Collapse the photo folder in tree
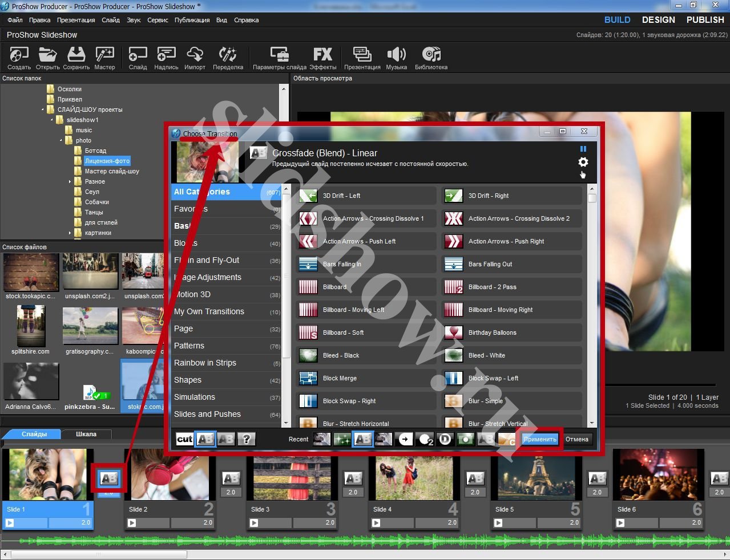The image size is (730, 560). [x=61, y=140]
